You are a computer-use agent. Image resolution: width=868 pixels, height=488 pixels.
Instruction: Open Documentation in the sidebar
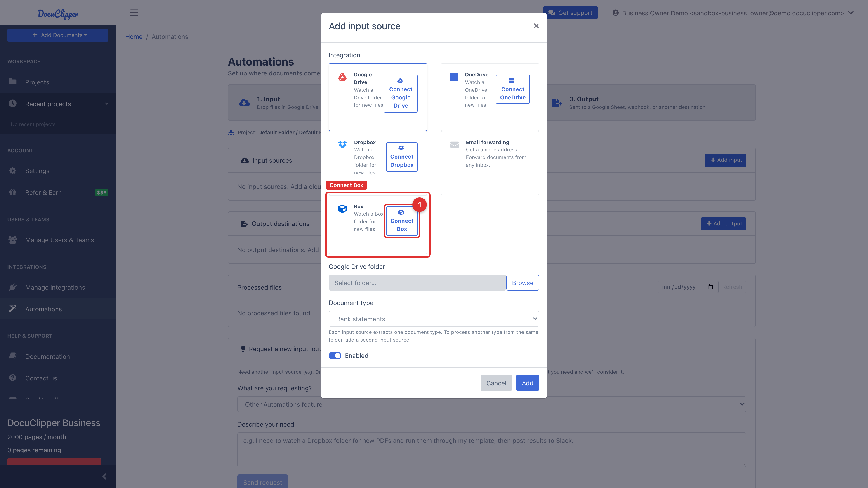[58, 356]
